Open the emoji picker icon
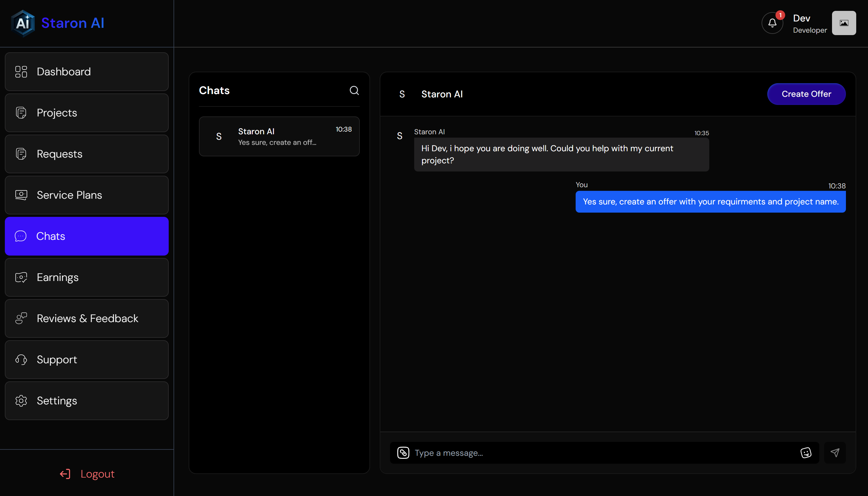The height and width of the screenshot is (496, 868). click(805, 452)
